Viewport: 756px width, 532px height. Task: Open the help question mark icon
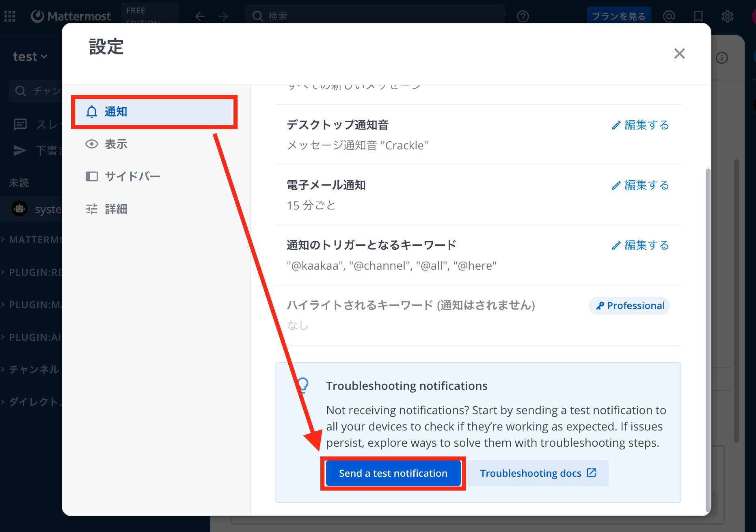click(x=523, y=16)
